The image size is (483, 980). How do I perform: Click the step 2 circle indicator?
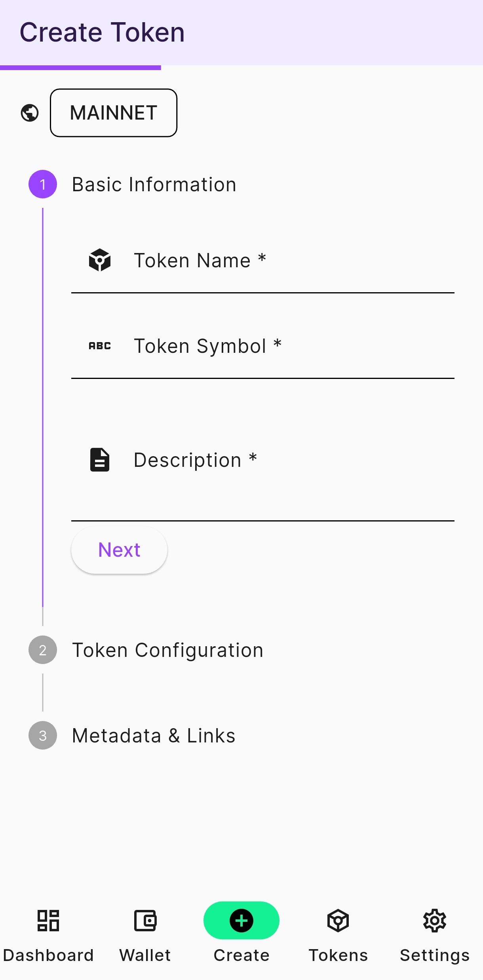[x=43, y=650]
